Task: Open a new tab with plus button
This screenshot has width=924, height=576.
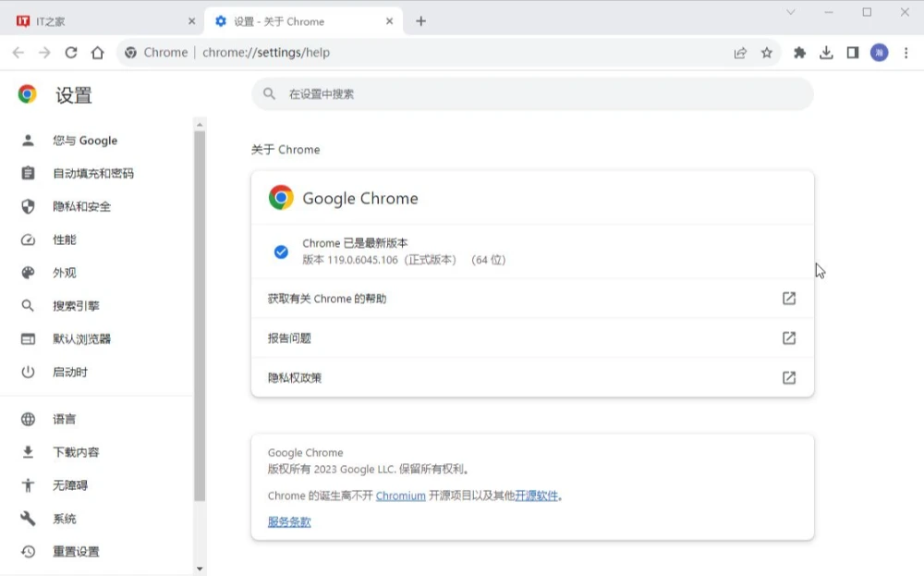Action: tap(421, 21)
